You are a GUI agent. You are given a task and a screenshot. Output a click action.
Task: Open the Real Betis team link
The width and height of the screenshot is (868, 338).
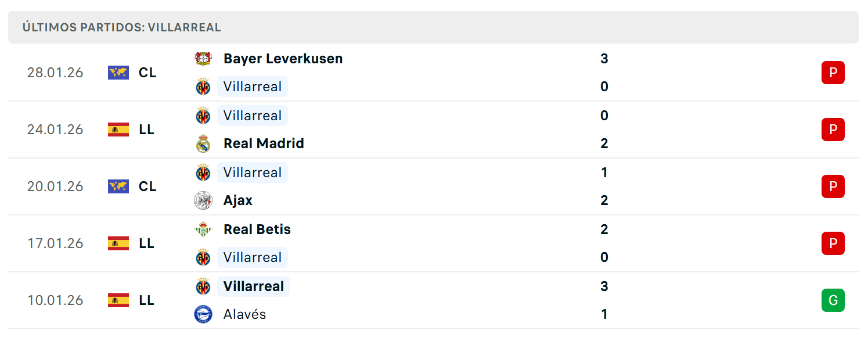257,229
